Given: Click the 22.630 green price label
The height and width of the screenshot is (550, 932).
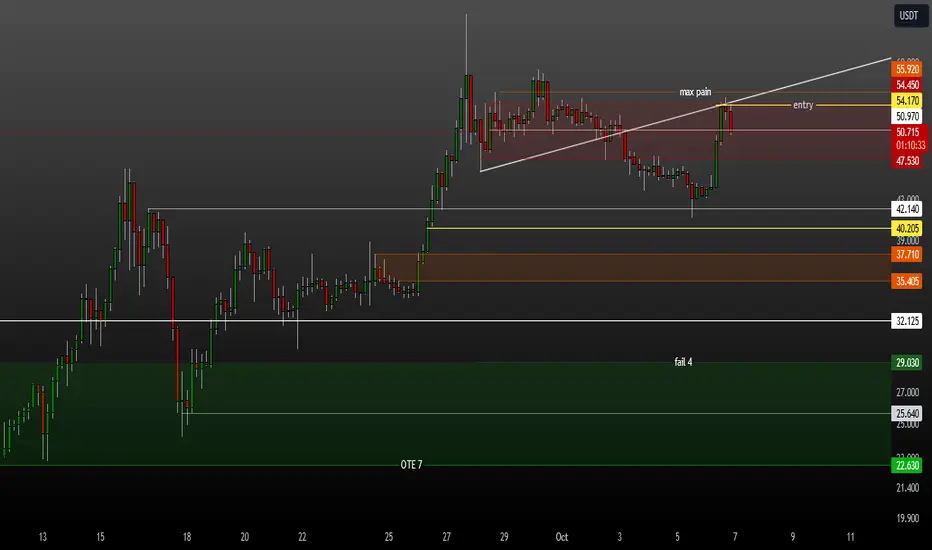Looking at the screenshot, I should pyautogui.click(x=907, y=465).
